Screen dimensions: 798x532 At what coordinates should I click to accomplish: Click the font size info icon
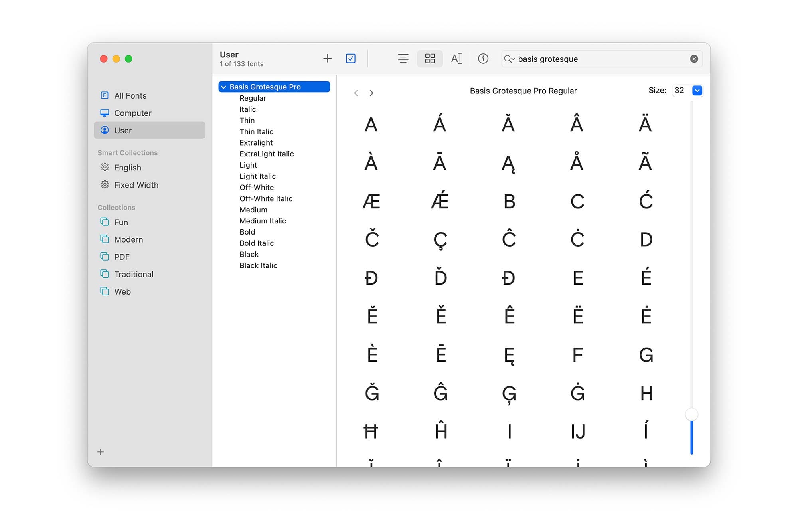(484, 58)
